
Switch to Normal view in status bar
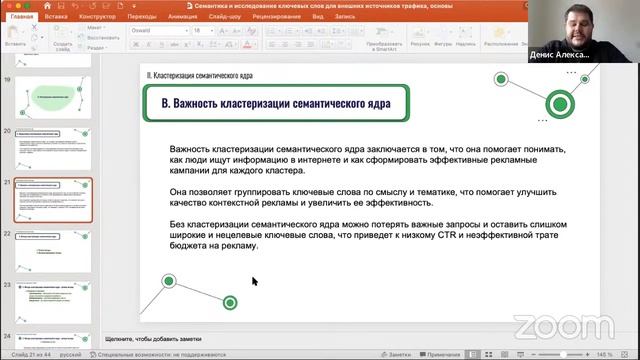point(473,354)
